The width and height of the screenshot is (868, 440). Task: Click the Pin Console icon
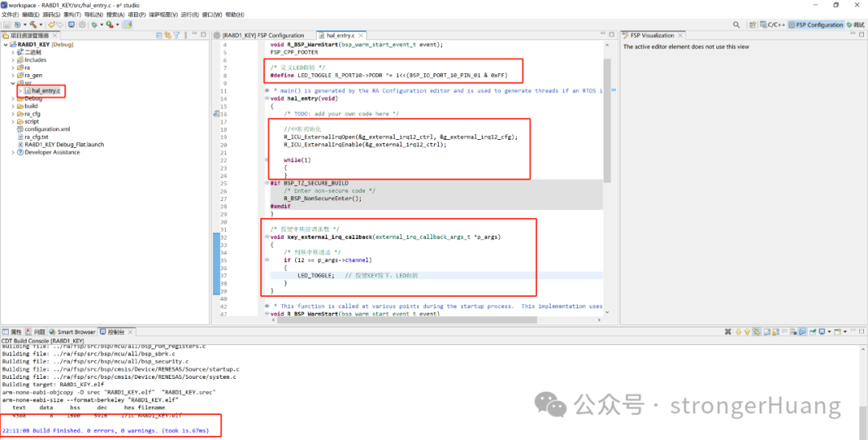point(813,332)
